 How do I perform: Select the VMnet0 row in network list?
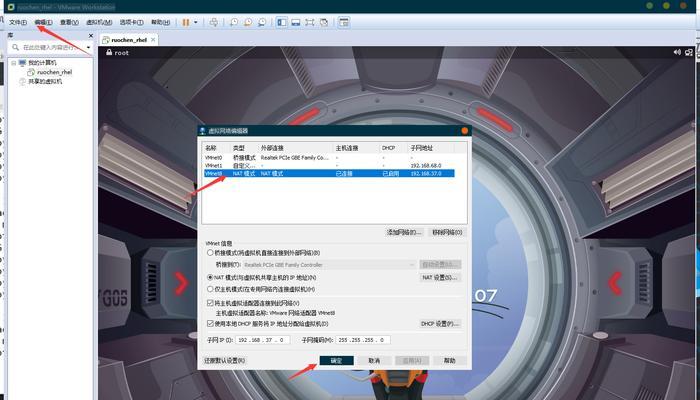click(x=329, y=158)
